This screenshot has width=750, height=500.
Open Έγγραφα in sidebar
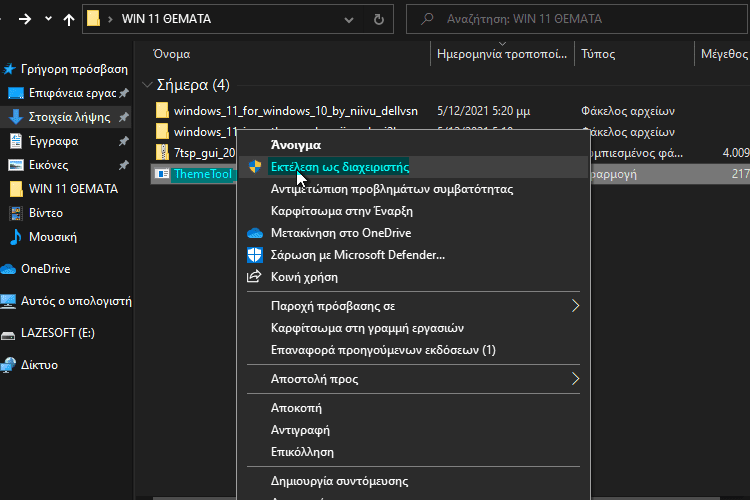54,141
